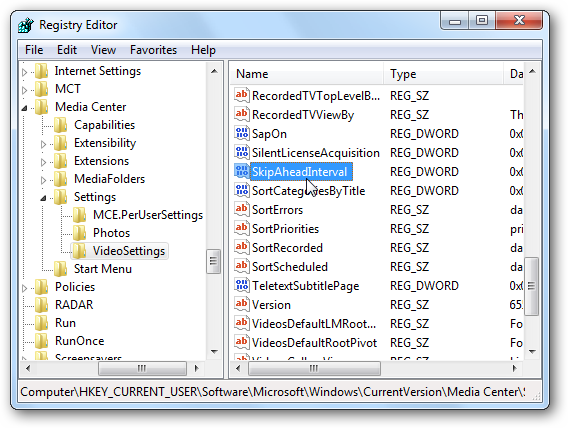Select the VideoSettings tree key

coord(129,251)
